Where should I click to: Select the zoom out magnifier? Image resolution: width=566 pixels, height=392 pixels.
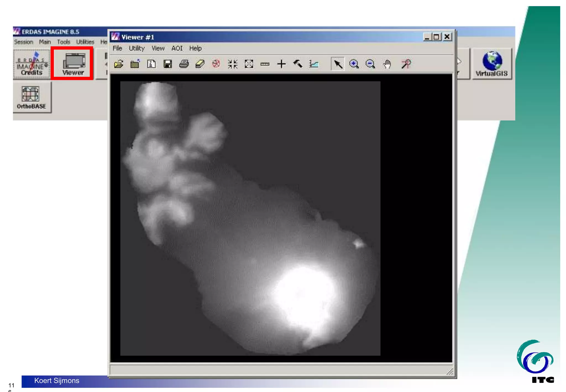pos(370,64)
